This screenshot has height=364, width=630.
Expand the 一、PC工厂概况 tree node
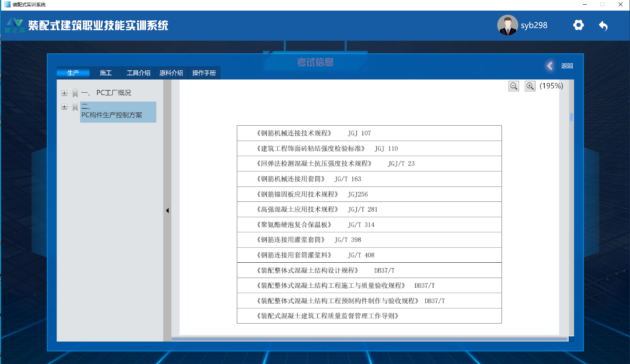pyautogui.click(x=64, y=93)
